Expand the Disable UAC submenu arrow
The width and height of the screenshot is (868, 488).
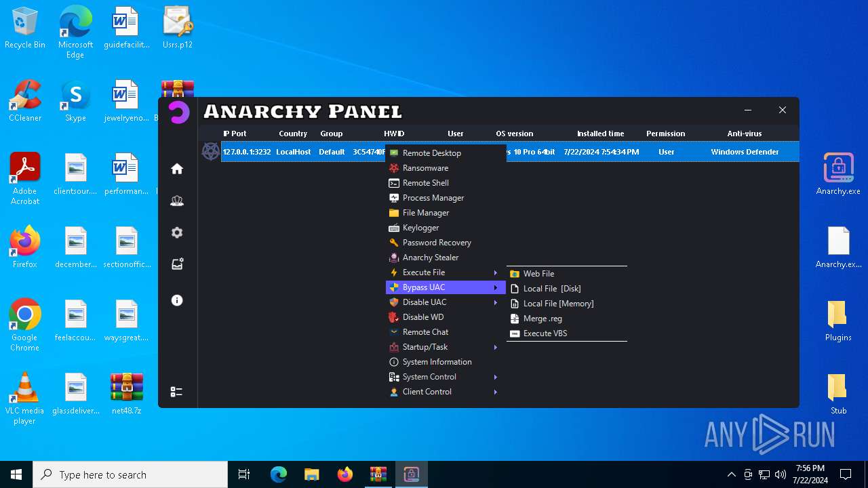click(x=496, y=302)
